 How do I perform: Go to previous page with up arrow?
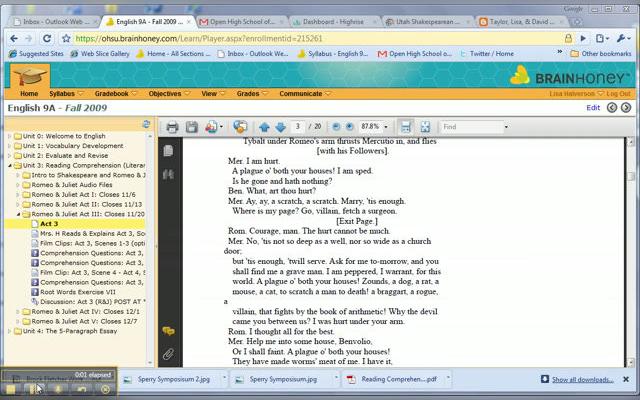click(264, 127)
